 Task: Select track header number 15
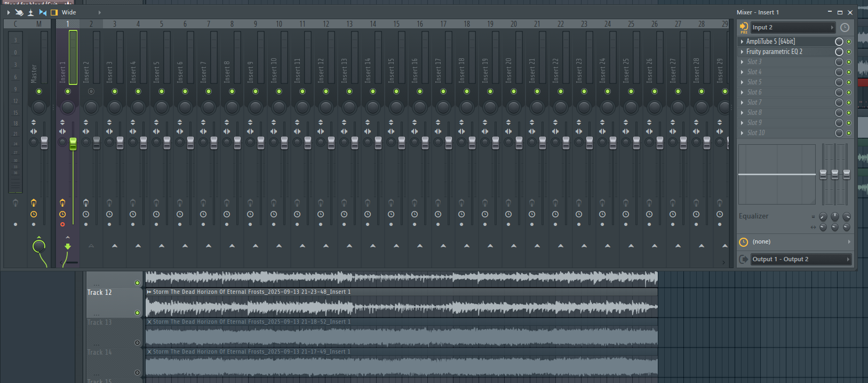[396, 24]
